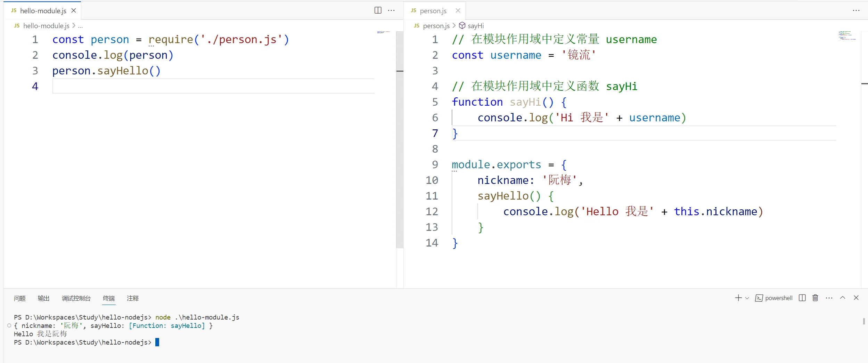Open more actions menu for person.js editor

(x=856, y=10)
